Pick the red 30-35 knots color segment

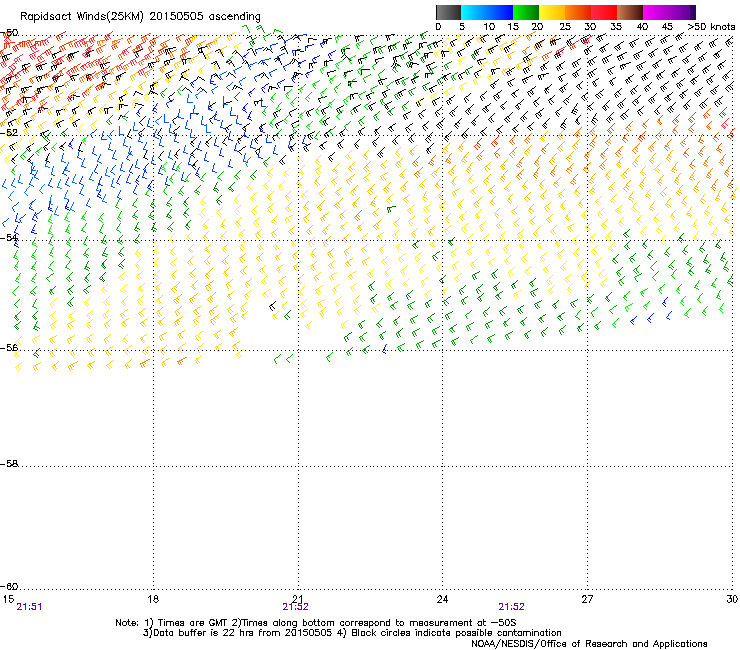point(604,12)
